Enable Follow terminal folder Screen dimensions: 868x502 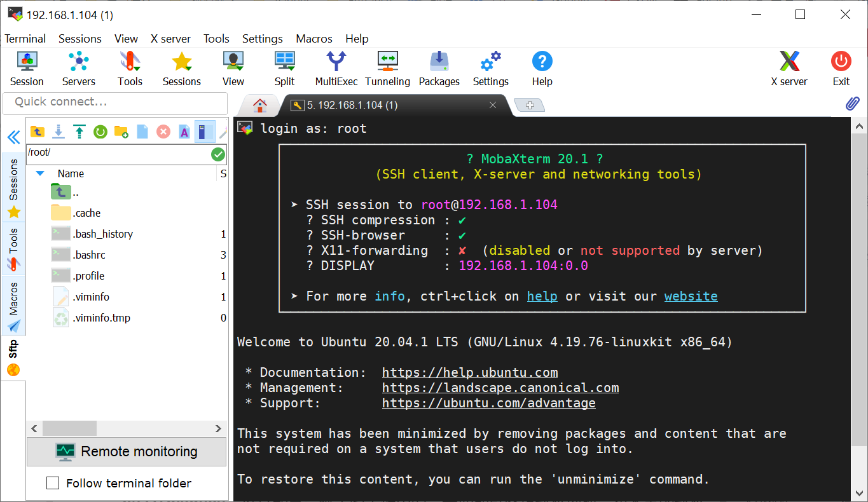pyautogui.click(x=53, y=483)
